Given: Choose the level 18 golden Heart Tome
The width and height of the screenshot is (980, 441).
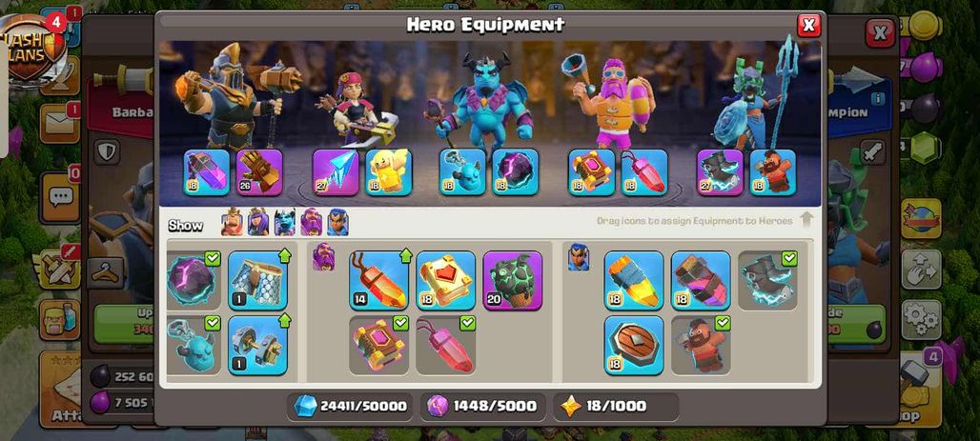Looking at the screenshot, I should pos(445,280).
